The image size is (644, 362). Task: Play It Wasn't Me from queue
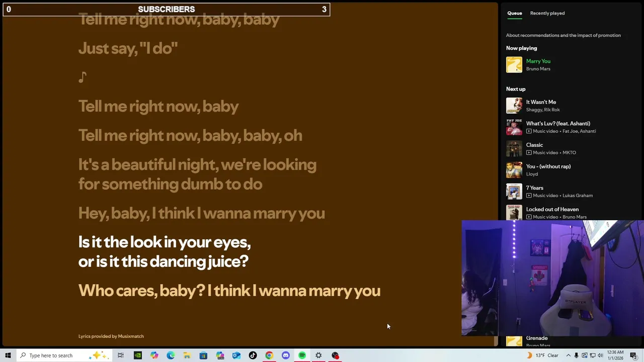pyautogui.click(x=541, y=102)
